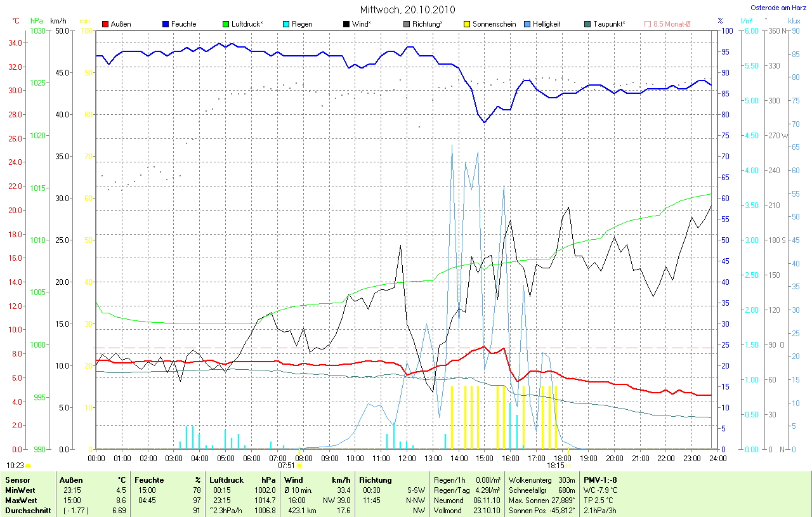This screenshot has height=517, width=812.
Task: Click the 12:00 time axis label
Action: pos(407,458)
